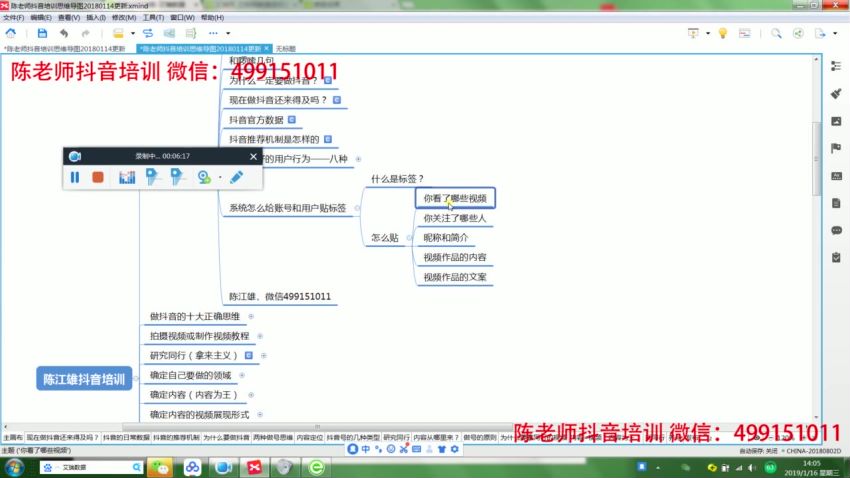This screenshot has height=478, width=850.
Task: Select topic 你关注了哪些人
Action: (455, 218)
